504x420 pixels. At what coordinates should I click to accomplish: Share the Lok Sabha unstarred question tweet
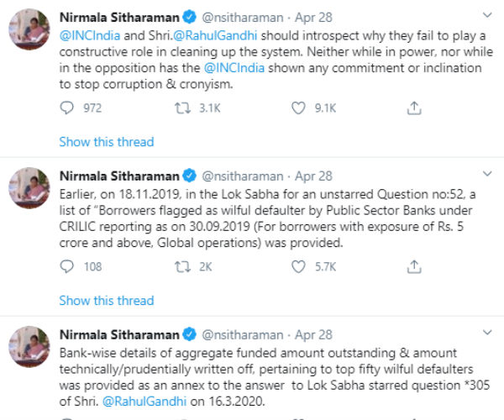coord(414,267)
